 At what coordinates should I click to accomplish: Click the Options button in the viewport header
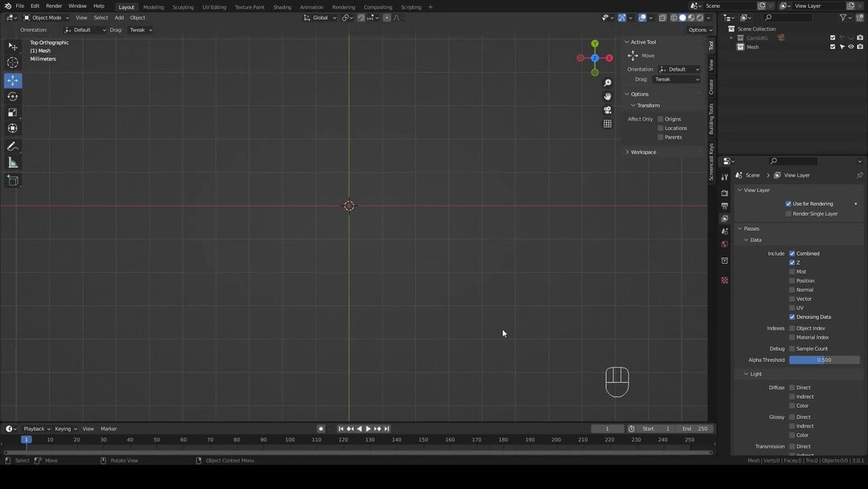tap(699, 29)
